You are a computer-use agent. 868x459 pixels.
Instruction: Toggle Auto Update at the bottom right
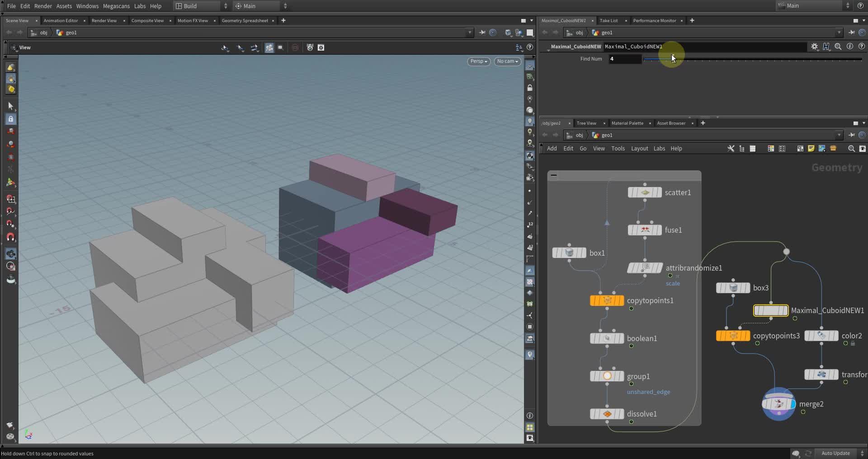pos(836,453)
